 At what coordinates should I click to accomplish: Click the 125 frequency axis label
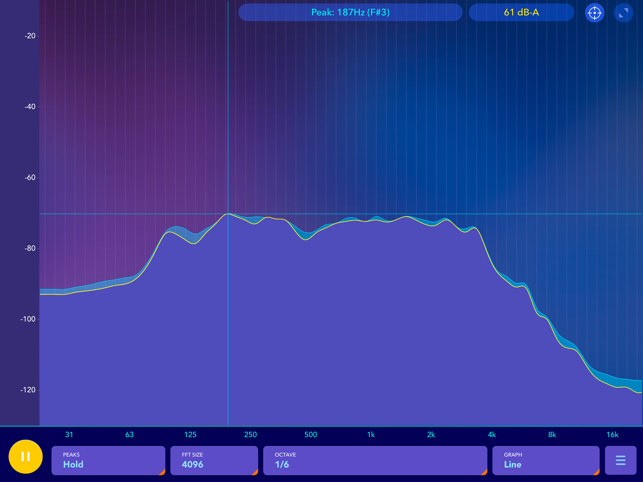click(190, 434)
